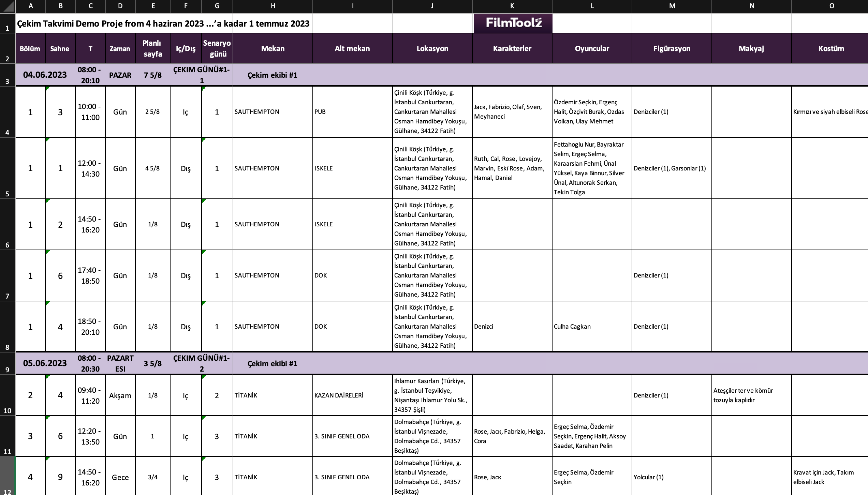The height and width of the screenshot is (495, 868).
Task: Click the "Oyuncular" header cell
Action: [592, 48]
